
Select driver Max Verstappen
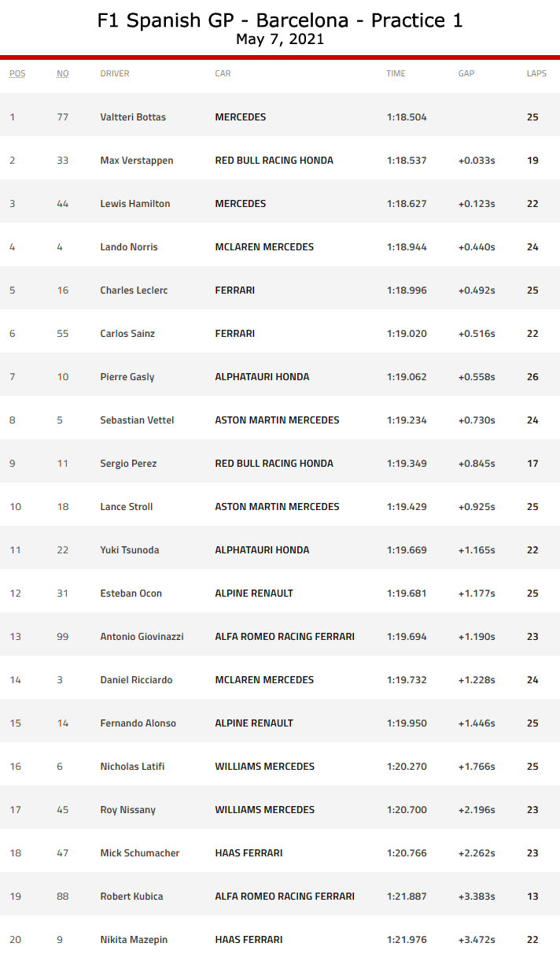[137, 161]
